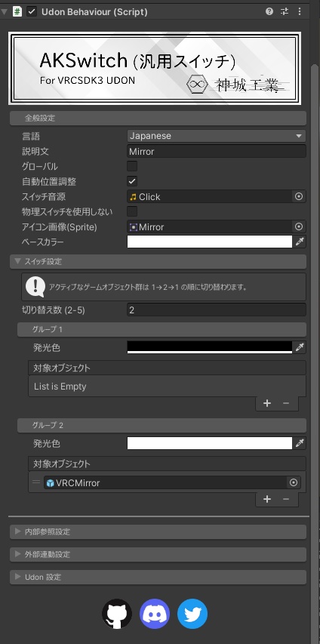Click the グループ 1 対象オブジェクト list header

[x=167, y=368]
